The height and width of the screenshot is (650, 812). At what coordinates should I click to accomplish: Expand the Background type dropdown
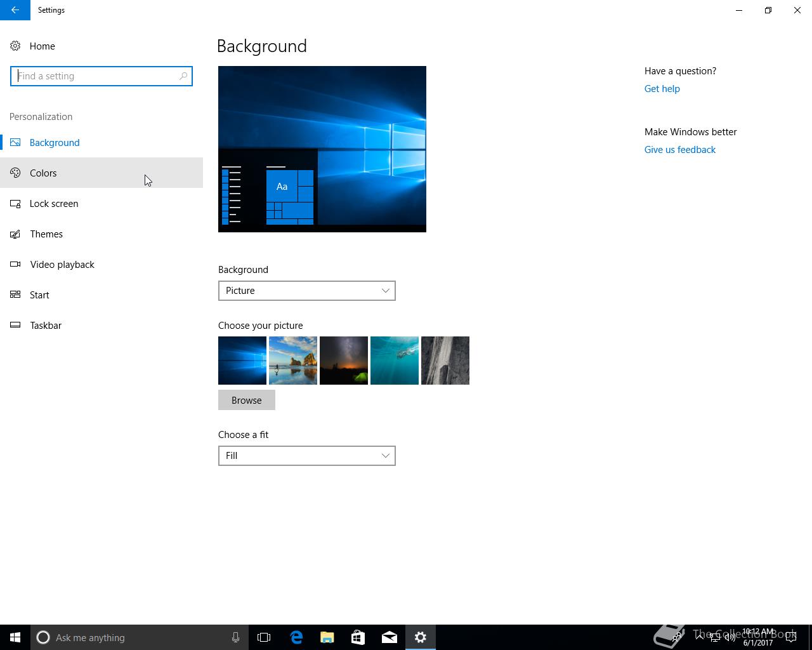tap(306, 291)
